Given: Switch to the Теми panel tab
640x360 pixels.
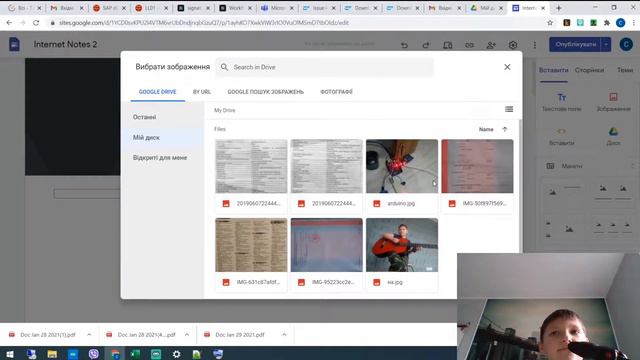Looking at the screenshot, I should click(x=625, y=70).
